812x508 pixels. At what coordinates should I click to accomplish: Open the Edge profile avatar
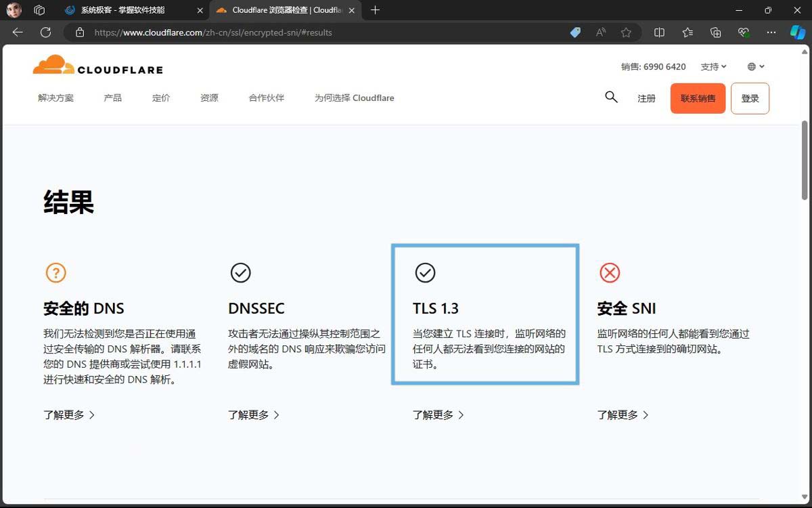click(x=14, y=10)
